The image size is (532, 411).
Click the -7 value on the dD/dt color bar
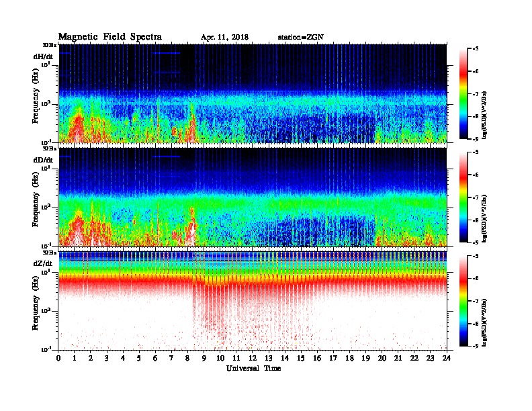pos(476,197)
